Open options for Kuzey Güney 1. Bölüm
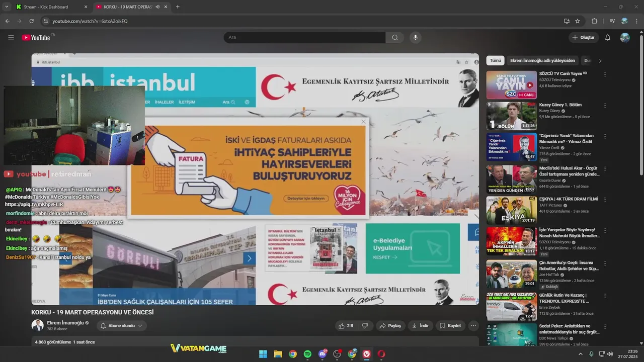 (x=605, y=106)
